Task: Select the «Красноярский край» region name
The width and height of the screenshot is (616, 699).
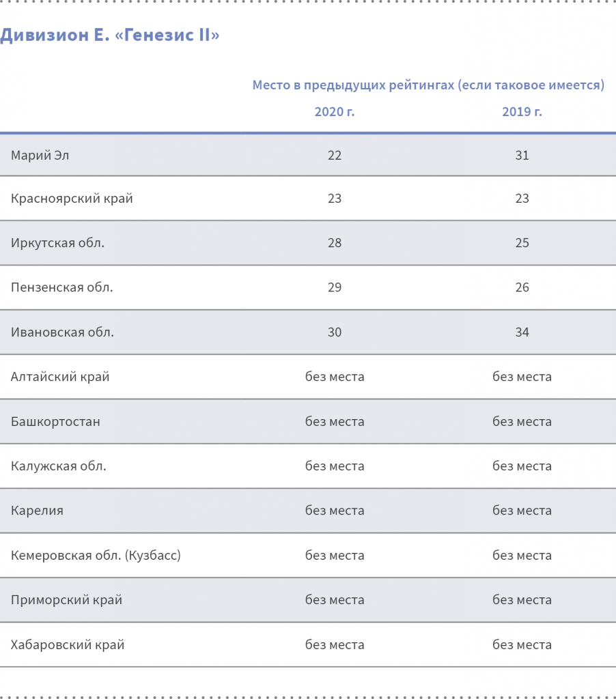Action: [72, 199]
